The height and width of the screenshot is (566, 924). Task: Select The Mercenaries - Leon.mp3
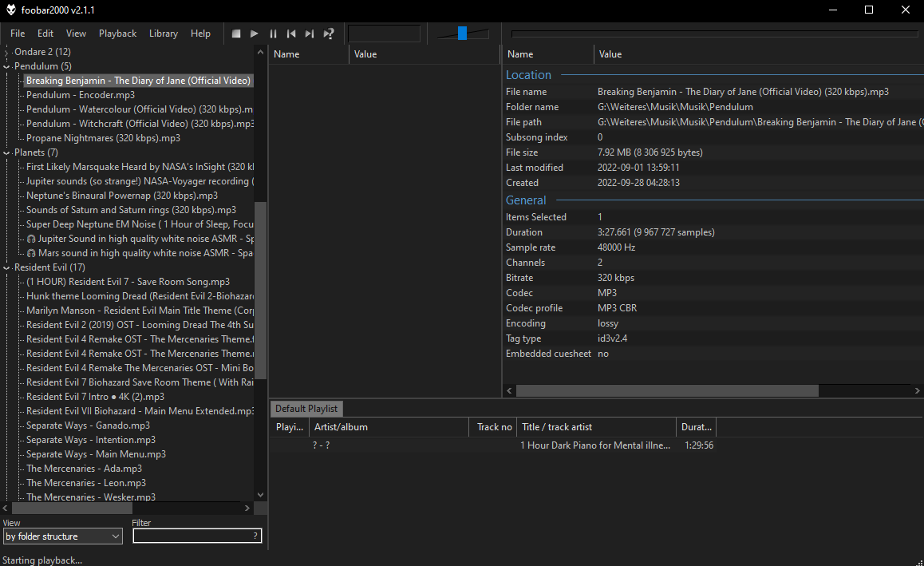(x=86, y=483)
